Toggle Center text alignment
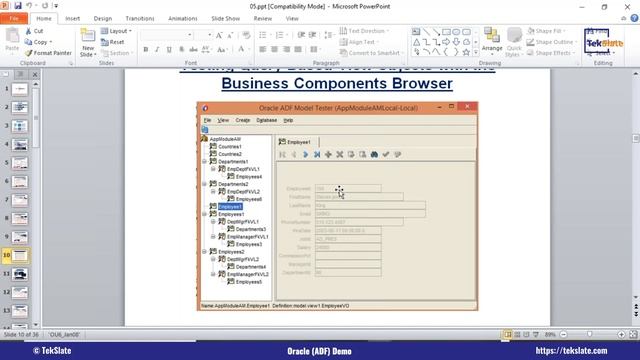This screenshot has width=640, height=360. (x=275, y=49)
